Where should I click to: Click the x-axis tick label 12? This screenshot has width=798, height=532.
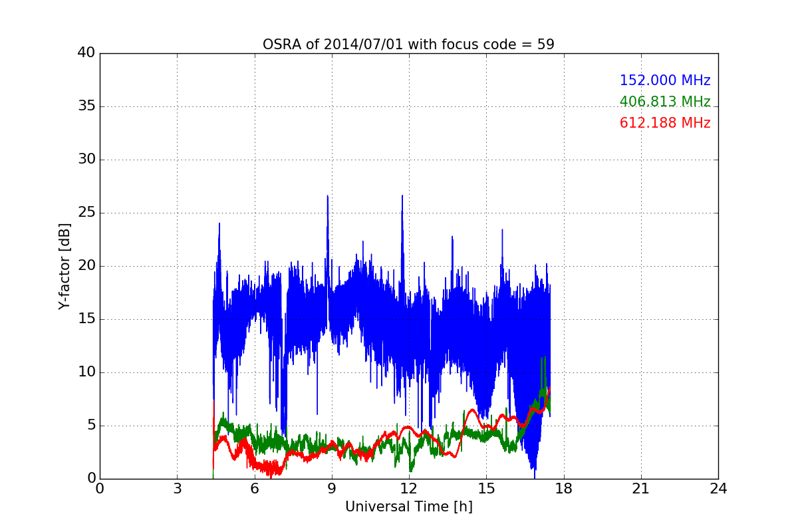(409, 489)
